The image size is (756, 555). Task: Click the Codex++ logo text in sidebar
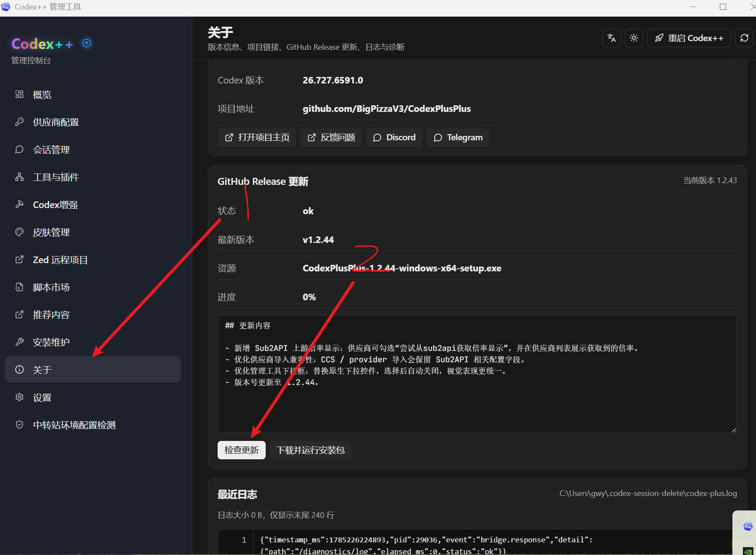pos(42,44)
